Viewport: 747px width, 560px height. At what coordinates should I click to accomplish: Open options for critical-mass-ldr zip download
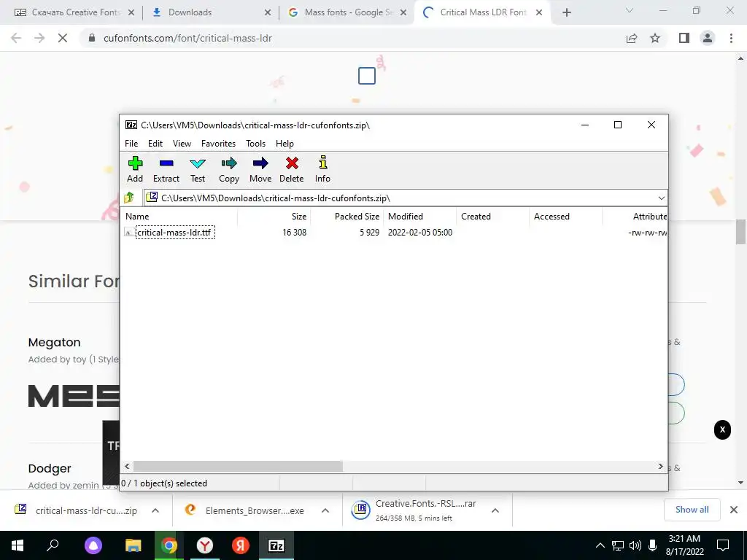155,510
